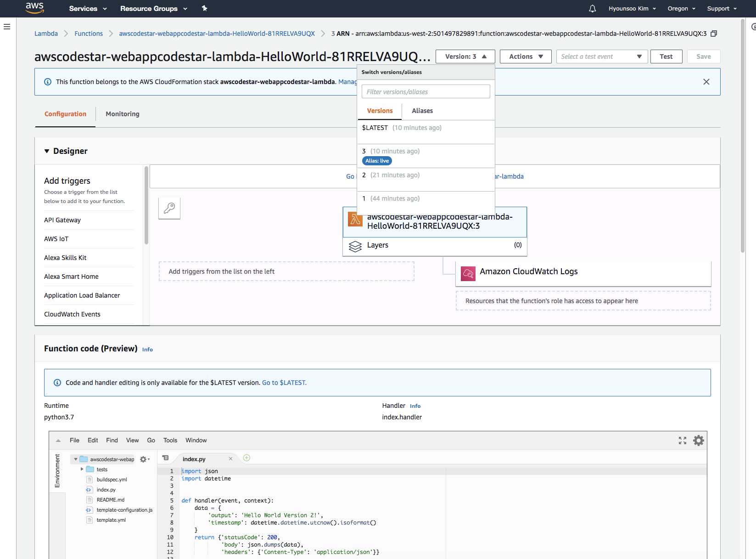Open the Environment side panel
This screenshot has height=559, width=756.
point(57,471)
